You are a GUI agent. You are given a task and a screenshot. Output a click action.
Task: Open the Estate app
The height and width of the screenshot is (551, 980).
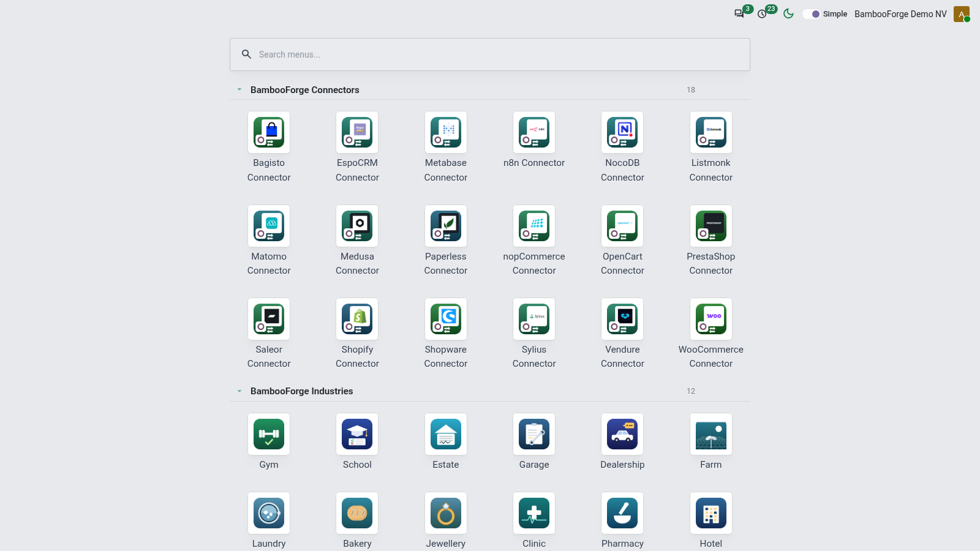click(446, 434)
